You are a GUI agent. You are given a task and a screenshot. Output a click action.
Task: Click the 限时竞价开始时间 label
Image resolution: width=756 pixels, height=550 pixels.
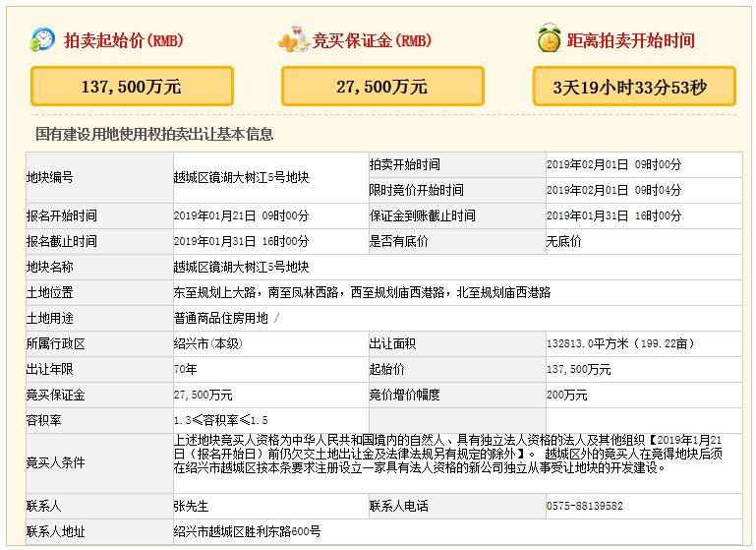pos(417,190)
